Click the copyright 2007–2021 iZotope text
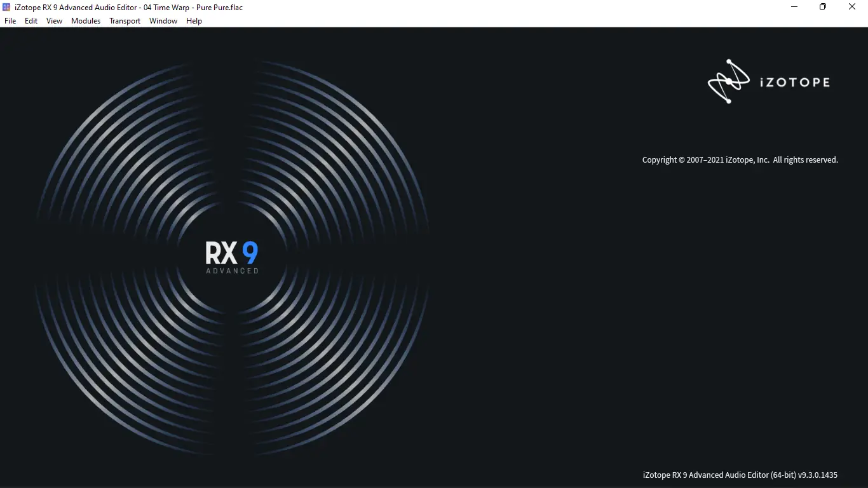The height and width of the screenshot is (488, 868). coord(740,160)
